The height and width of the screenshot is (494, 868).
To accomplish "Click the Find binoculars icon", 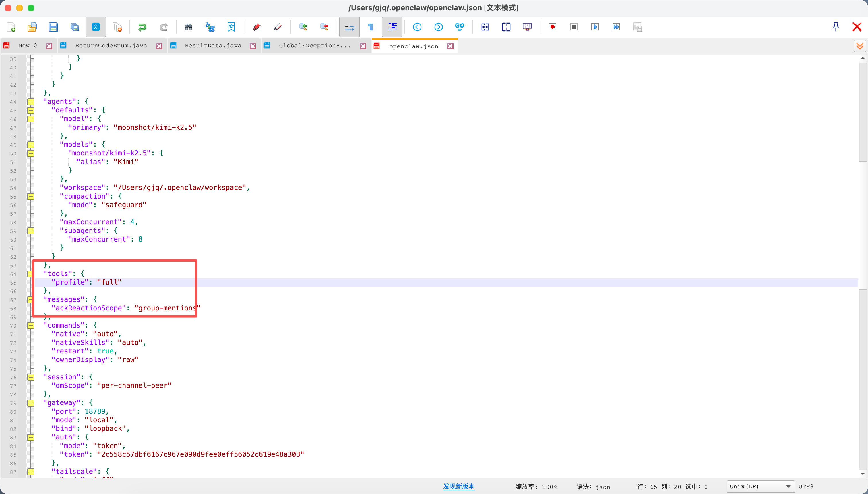I will pyautogui.click(x=188, y=27).
